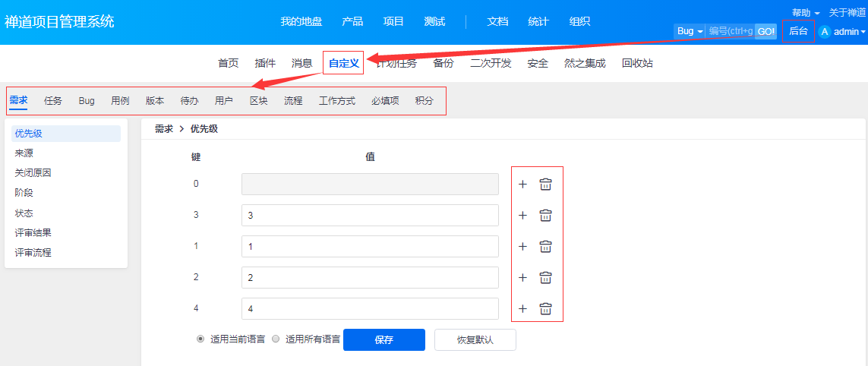
Task: Click the 编号 search input field
Action: pos(730,32)
